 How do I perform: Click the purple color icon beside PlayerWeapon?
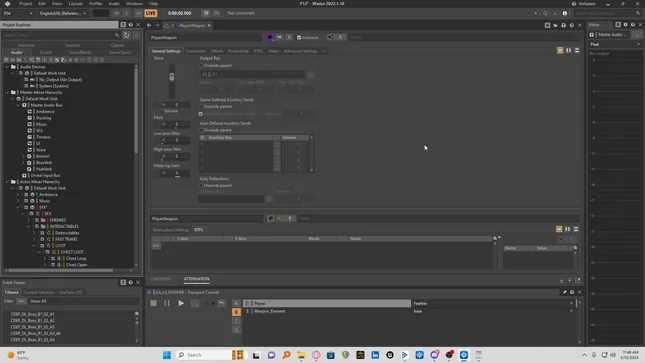pos(270,37)
